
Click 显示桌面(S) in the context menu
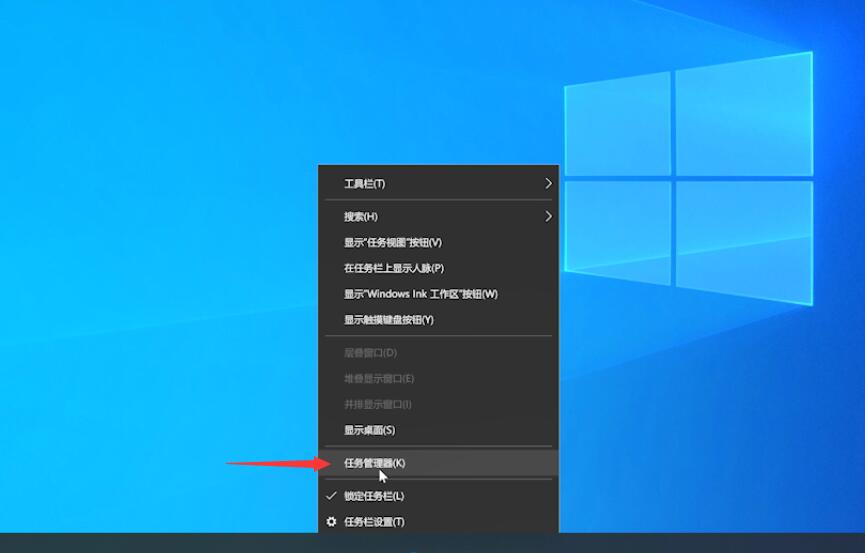pos(438,430)
